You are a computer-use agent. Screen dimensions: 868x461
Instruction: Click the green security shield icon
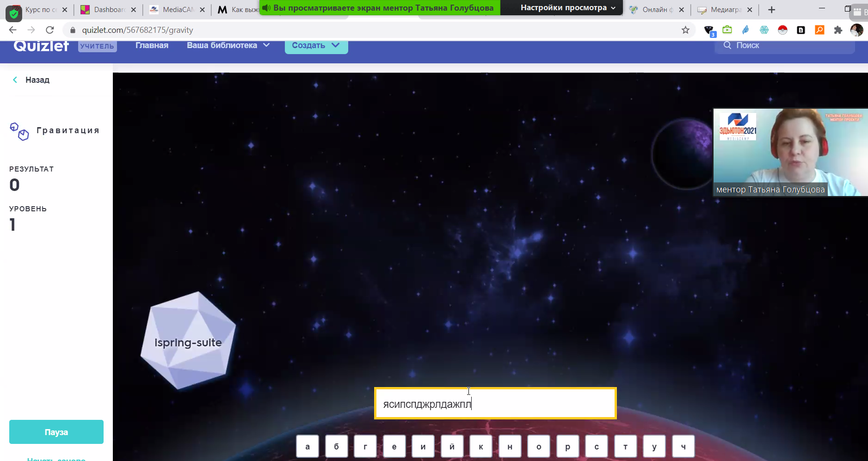[x=14, y=13]
